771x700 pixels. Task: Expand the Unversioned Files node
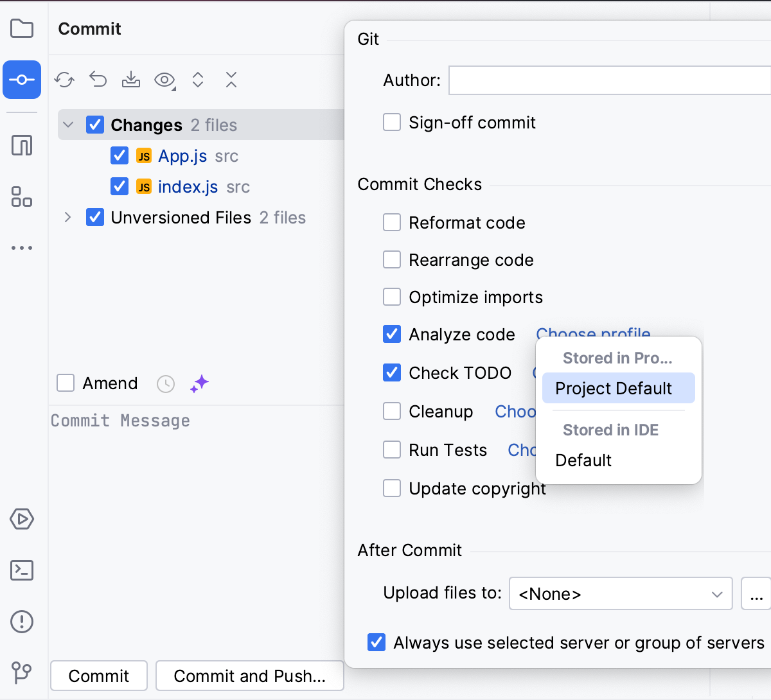(x=68, y=218)
